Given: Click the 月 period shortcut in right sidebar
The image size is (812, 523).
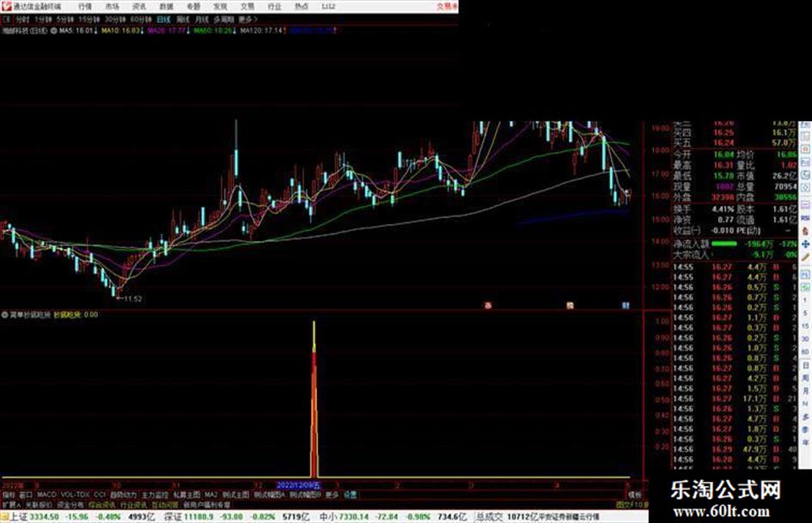Looking at the screenshot, I should [x=805, y=391].
